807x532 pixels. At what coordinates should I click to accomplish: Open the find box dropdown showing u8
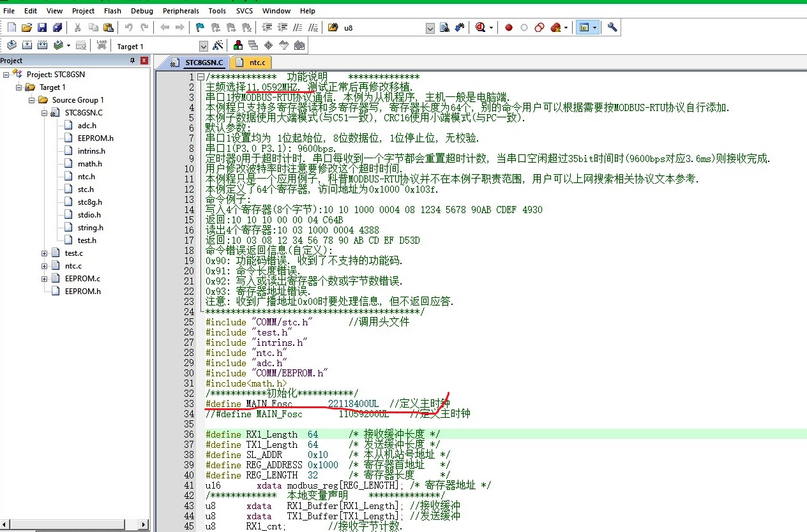tap(430, 28)
